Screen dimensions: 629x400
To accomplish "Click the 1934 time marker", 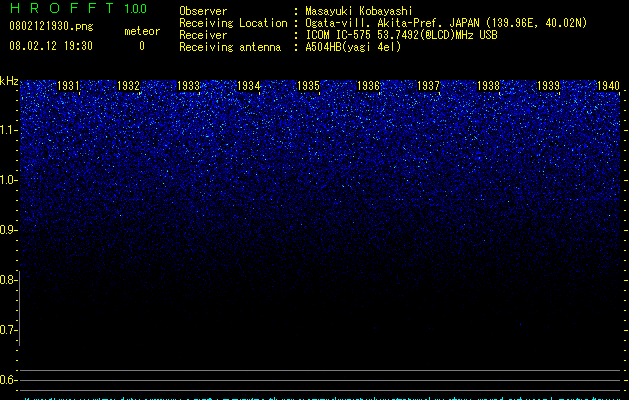I will (x=248, y=86).
